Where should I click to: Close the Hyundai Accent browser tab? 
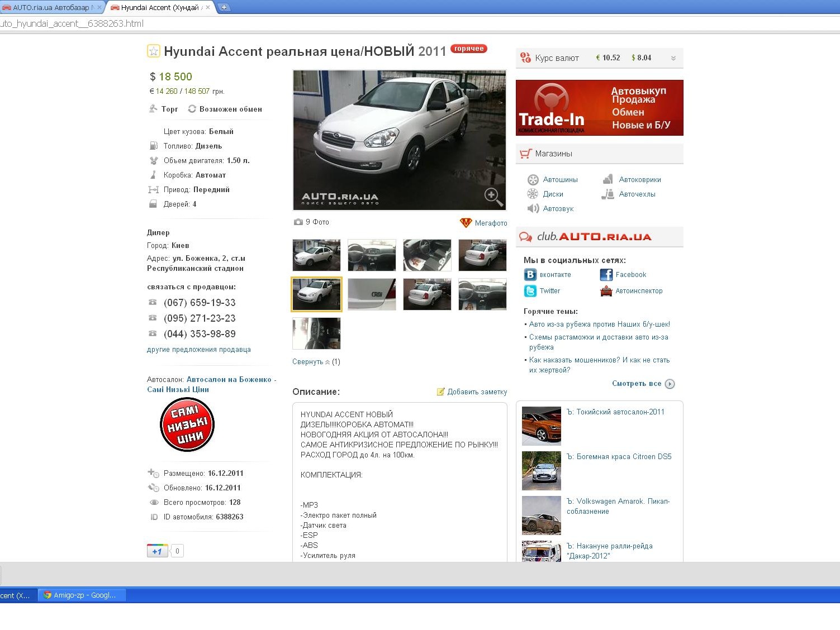tap(208, 7)
